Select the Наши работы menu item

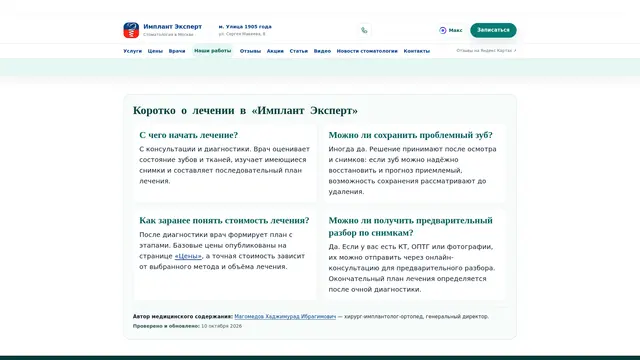(213, 51)
